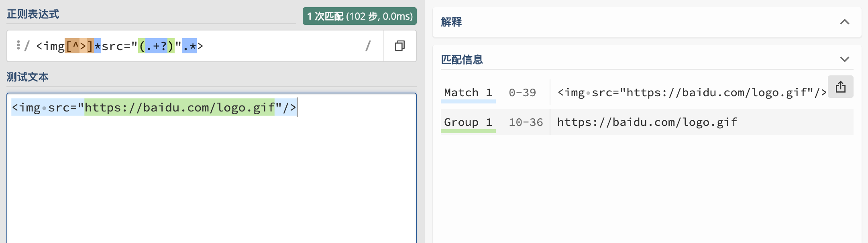868x243 pixels.
Task: Open the regex delimiter options dots
Action: pyautogui.click(x=18, y=45)
